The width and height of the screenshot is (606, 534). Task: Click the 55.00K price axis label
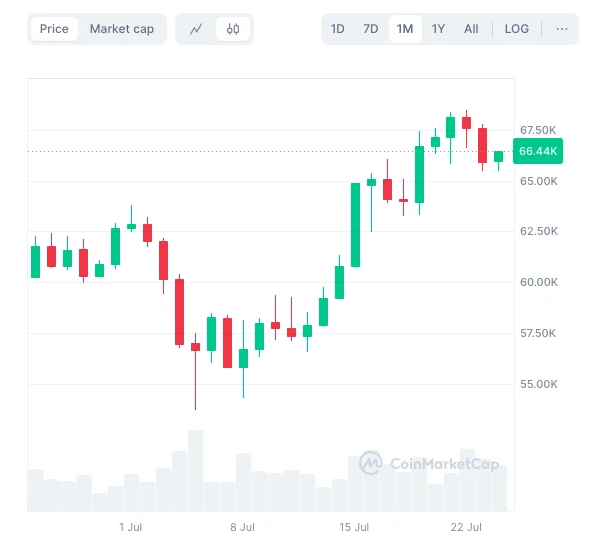538,384
